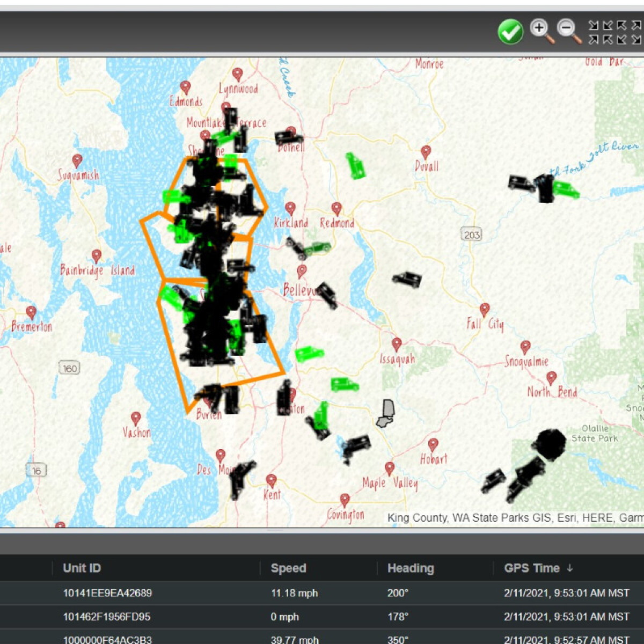Toggle the GPS Time sort arrow
Screen dimensions: 644x644
click(570, 568)
